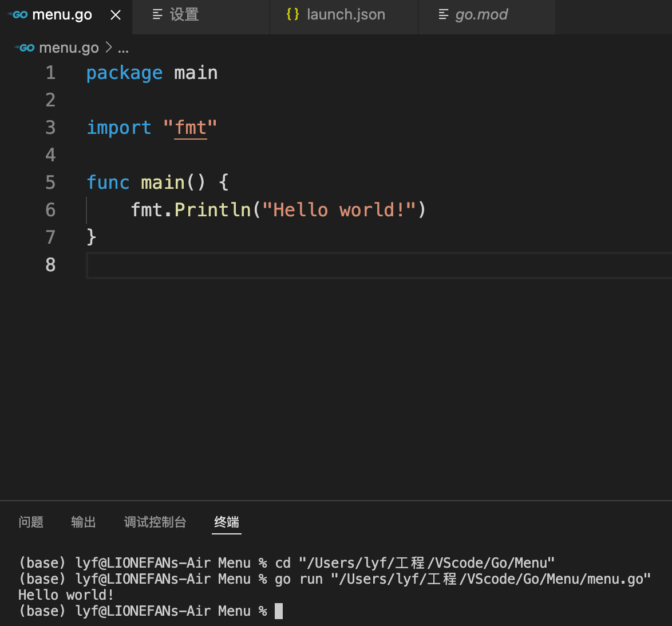Expand the breadcrumb ellipsis
The height and width of the screenshot is (626, 672).
pyautogui.click(x=124, y=50)
